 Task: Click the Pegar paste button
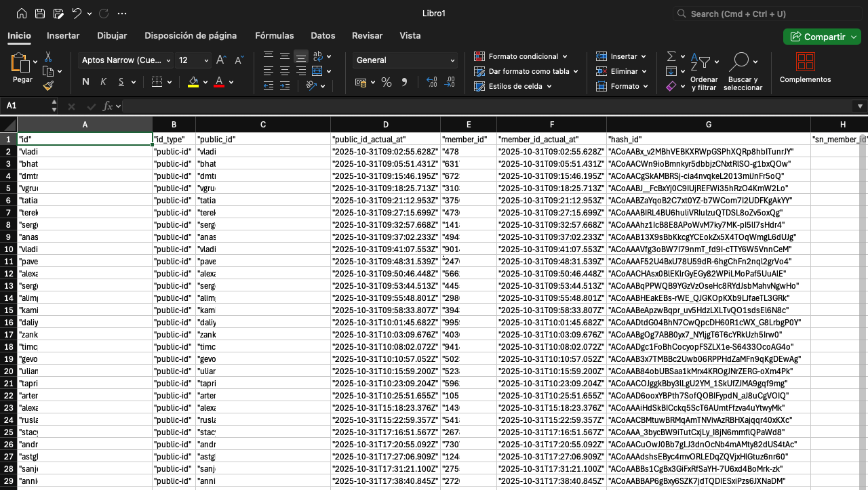[22, 68]
